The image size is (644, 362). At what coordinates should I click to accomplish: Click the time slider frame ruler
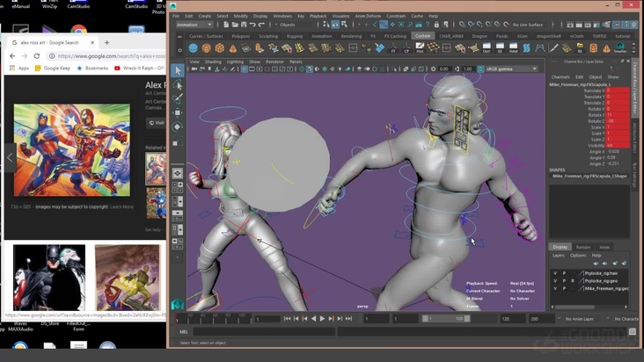pos(212,318)
